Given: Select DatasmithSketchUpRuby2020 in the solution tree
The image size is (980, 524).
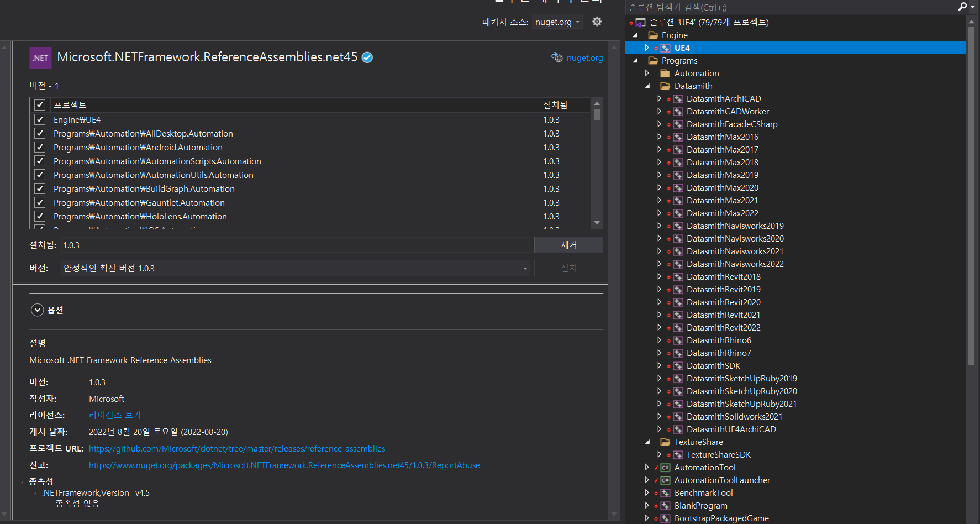Looking at the screenshot, I should coord(741,391).
